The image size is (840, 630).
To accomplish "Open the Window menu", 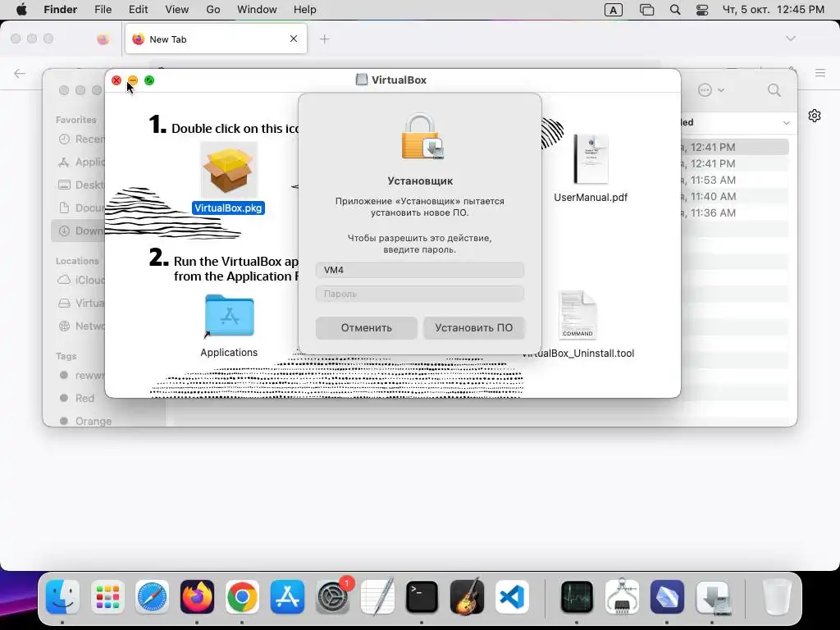I will pos(257,10).
